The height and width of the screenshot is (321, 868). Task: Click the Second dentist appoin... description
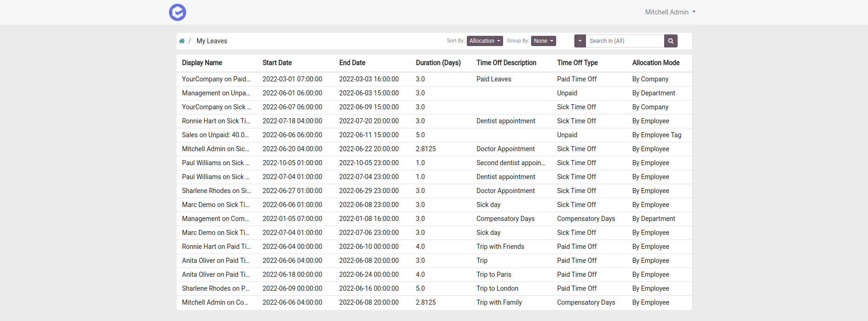(x=511, y=163)
